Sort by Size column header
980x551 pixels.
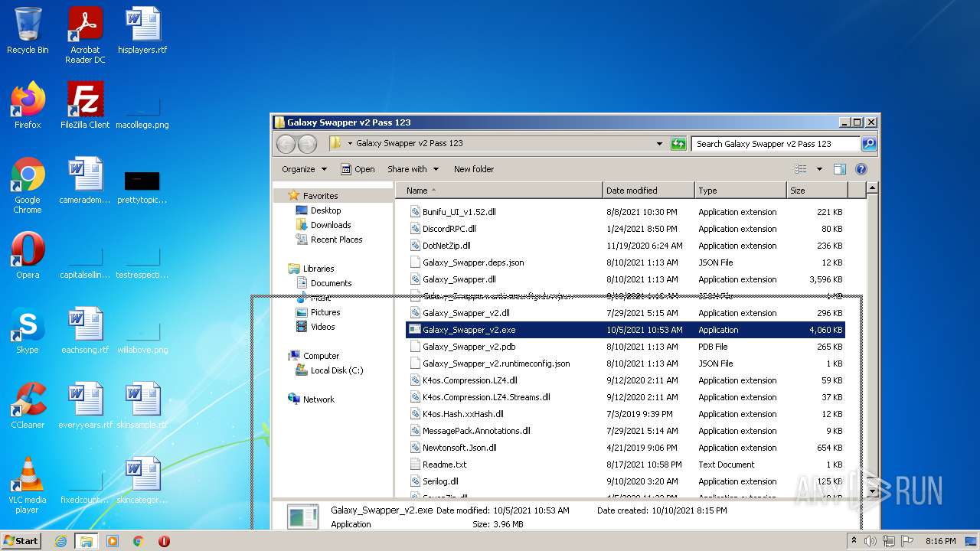[817, 191]
